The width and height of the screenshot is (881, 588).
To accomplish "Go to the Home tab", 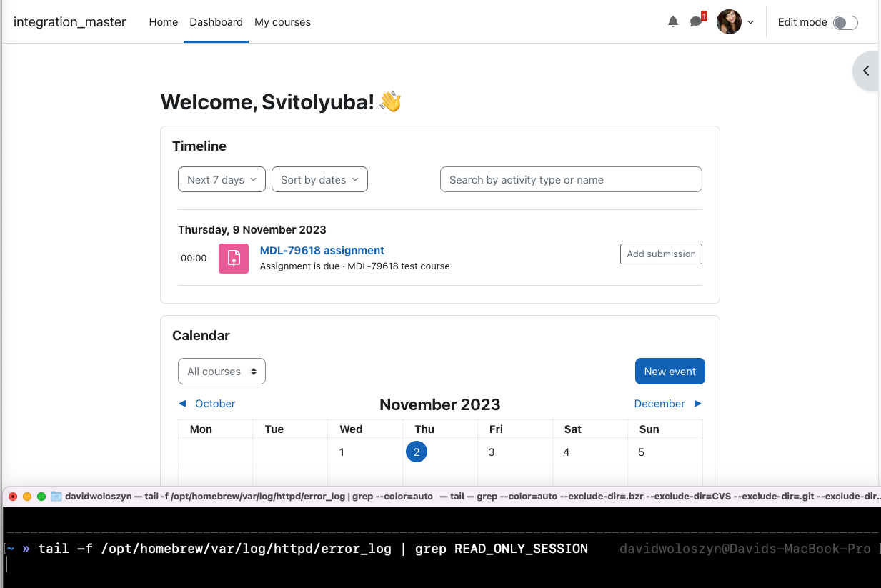I will point(164,22).
